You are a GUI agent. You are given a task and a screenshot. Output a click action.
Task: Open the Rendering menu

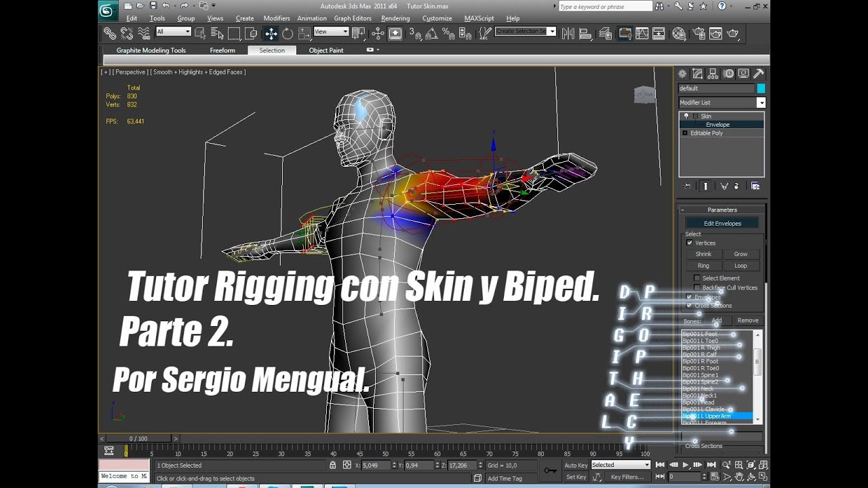395,18
